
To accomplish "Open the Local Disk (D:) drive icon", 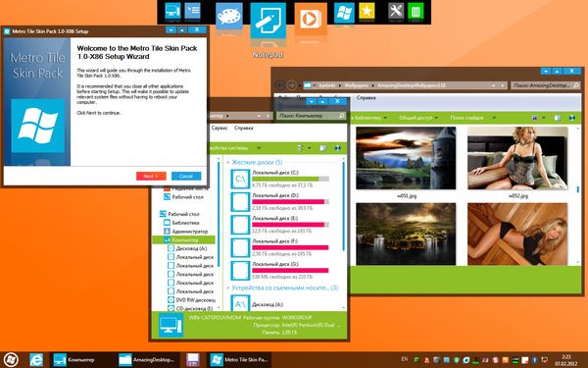I will [240, 202].
